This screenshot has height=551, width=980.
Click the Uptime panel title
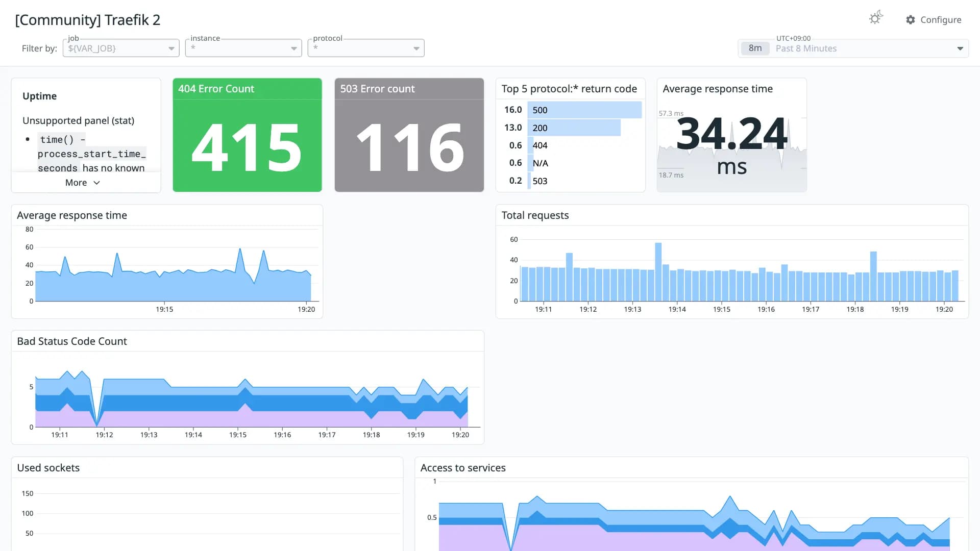click(39, 96)
